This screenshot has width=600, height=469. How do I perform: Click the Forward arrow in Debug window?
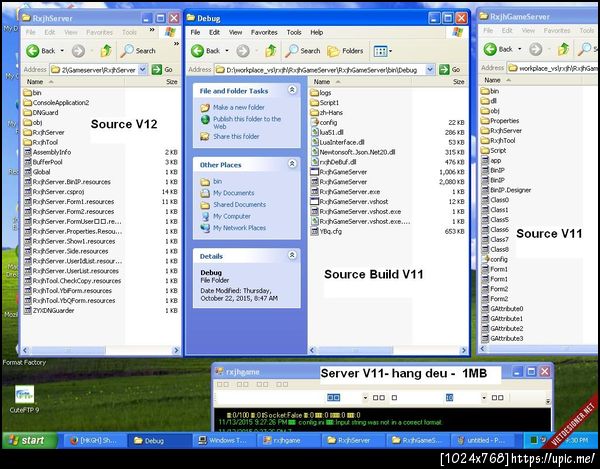tap(243, 50)
